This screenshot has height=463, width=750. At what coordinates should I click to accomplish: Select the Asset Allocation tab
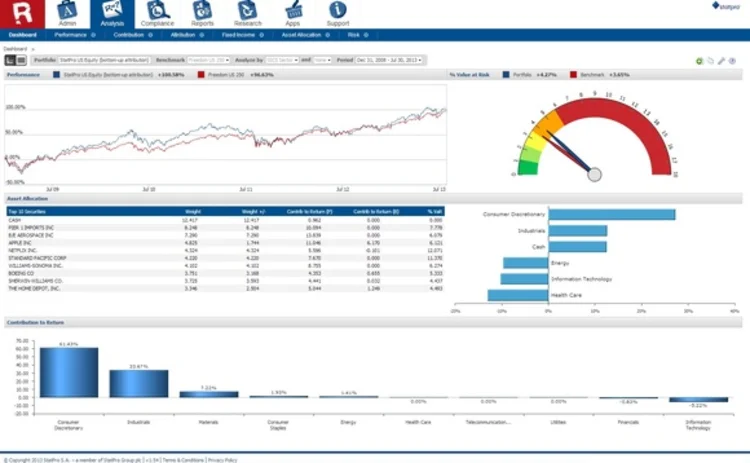coord(301,35)
